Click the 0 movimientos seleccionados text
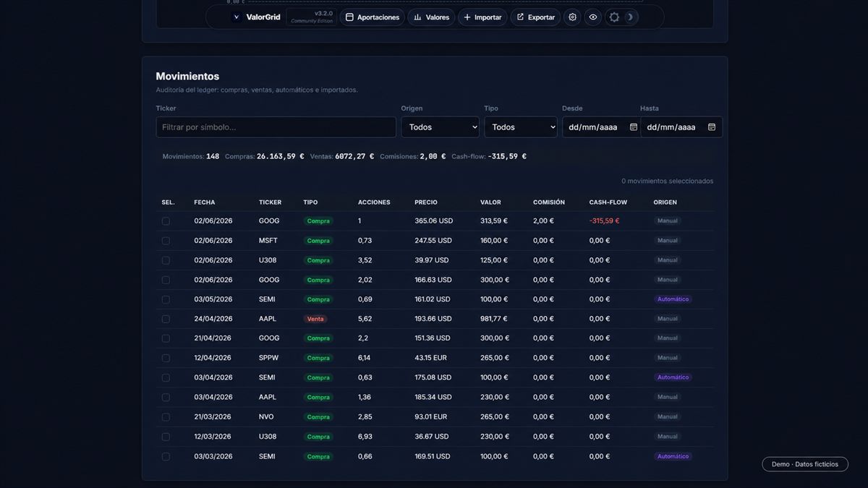Image resolution: width=868 pixels, height=488 pixels. 668,181
